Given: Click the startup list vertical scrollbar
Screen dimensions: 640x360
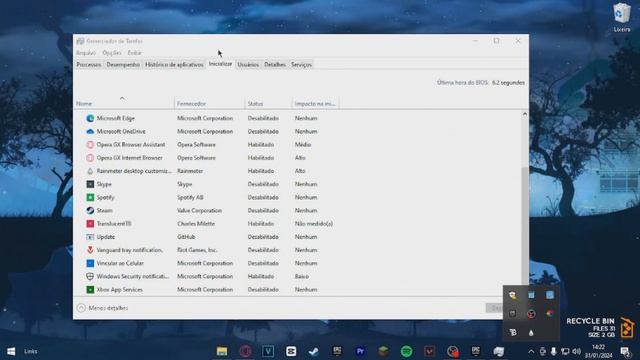Looking at the screenshot, I should 524,227.
